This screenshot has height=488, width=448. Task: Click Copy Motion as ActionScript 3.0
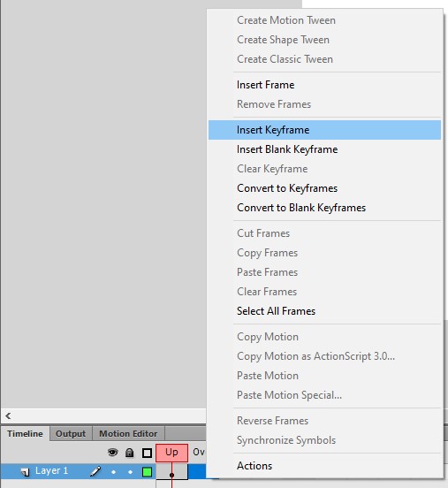324,356
